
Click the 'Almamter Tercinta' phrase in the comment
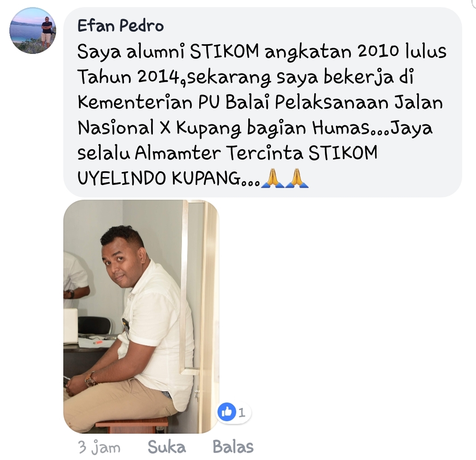(x=219, y=153)
